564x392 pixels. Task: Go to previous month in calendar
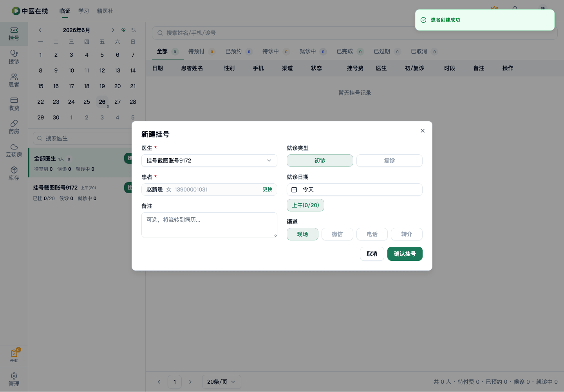pos(40,30)
